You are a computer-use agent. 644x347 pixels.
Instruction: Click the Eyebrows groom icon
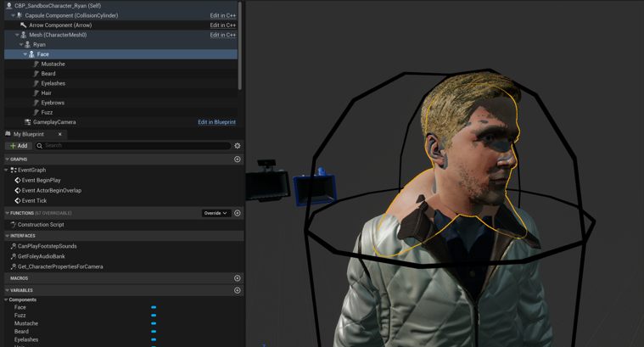tap(36, 103)
